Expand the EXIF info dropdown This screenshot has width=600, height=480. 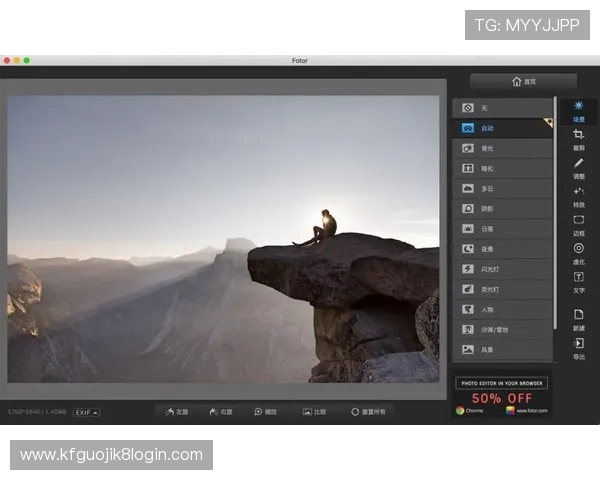coord(86,411)
